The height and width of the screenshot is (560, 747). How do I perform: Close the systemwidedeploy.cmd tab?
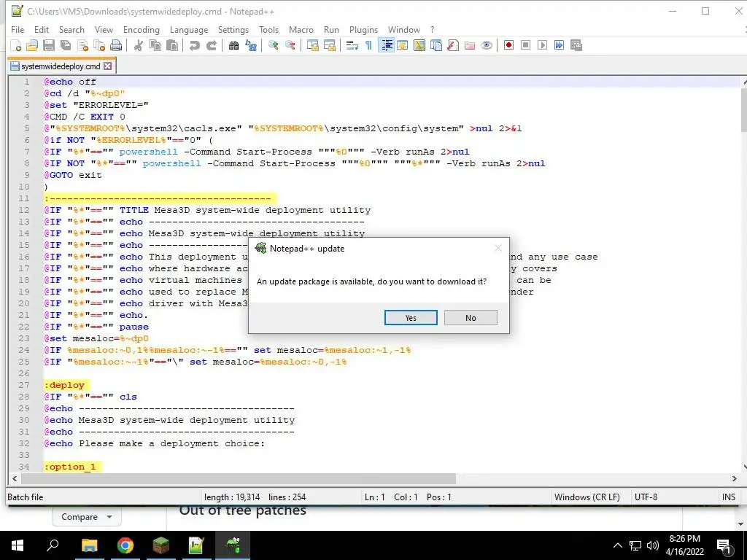tap(108, 66)
